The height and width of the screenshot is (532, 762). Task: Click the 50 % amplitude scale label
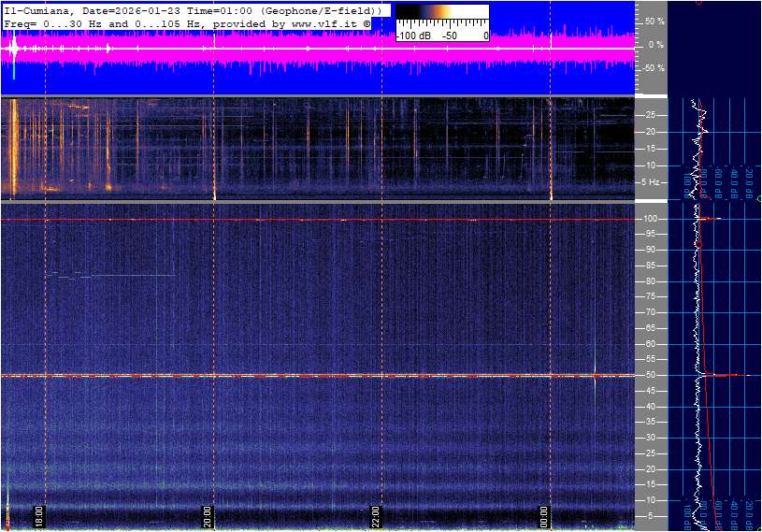(x=654, y=21)
